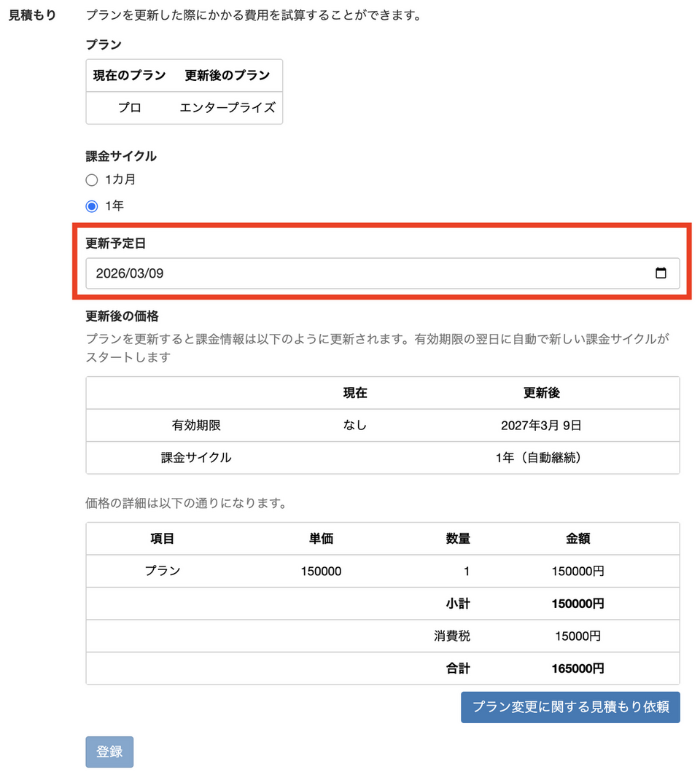Click the 165000円 total amount
The height and width of the screenshot is (772, 700).
click(577, 668)
